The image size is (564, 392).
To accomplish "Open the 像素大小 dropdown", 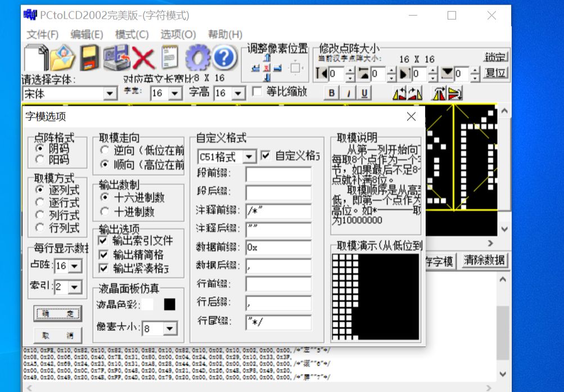I will (169, 328).
